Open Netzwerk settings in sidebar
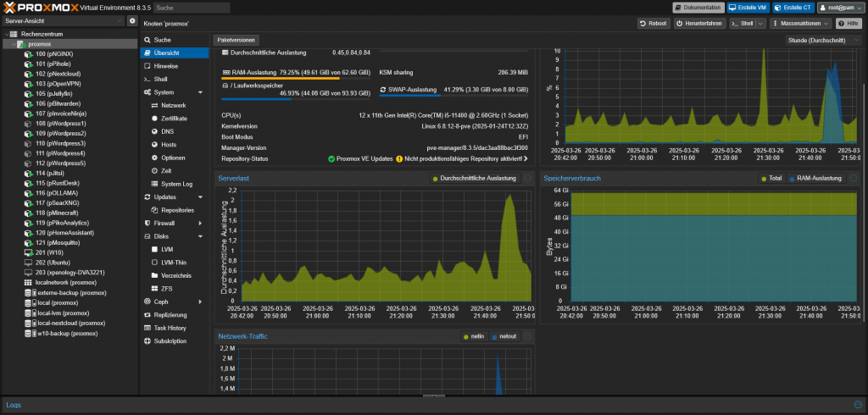Image resolution: width=868 pixels, height=415 pixels. [173, 105]
